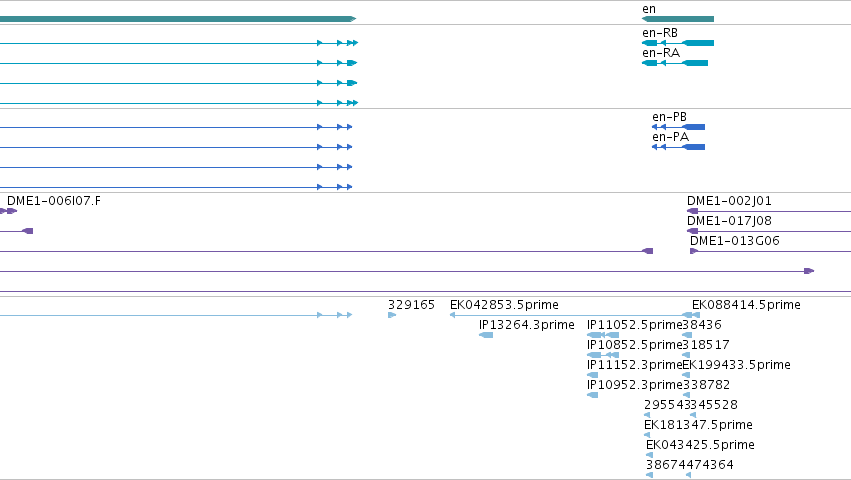Image resolution: width=851 pixels, height=480 pixels.
Task: Select the purple arrow glyph under DME1-017J08
Action: click(x=693, y=231)
